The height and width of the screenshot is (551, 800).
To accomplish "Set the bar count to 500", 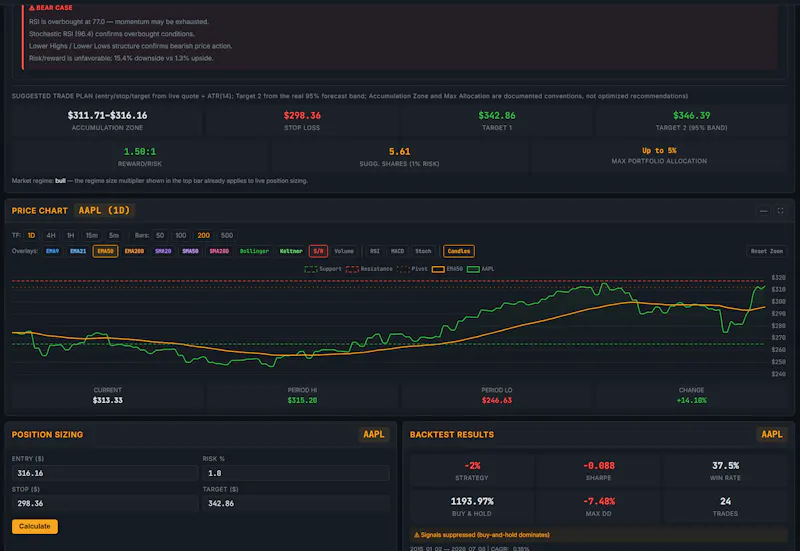I will tap(227, 235).
